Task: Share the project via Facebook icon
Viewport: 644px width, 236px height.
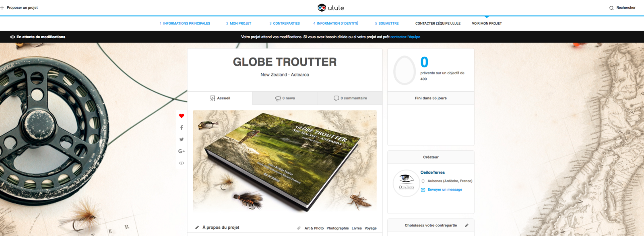Action: 182,127
